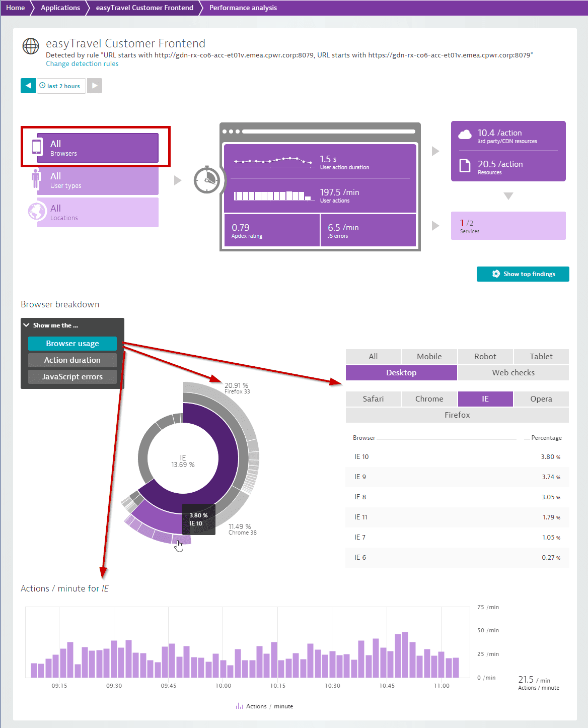Click the clock icon in timeframe selector
Image resolution: width=588 pixels, height=728 pixels.
click(42, 86)
